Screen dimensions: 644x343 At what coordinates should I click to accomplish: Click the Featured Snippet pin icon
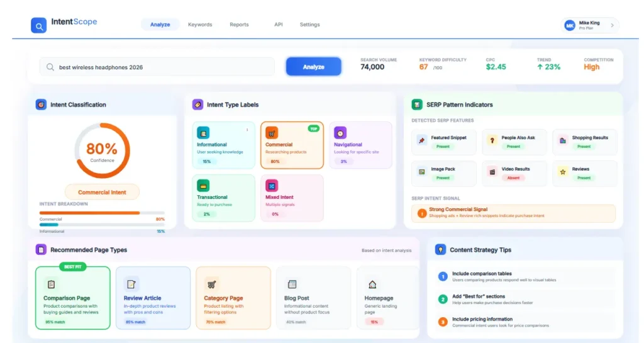(421, 140)
